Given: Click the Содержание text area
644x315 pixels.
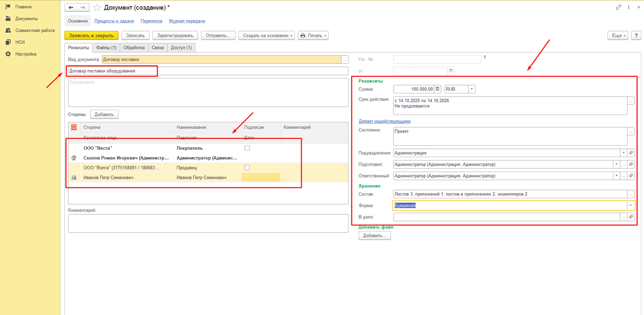Looking at the screenshot, I should coord(208,92).
